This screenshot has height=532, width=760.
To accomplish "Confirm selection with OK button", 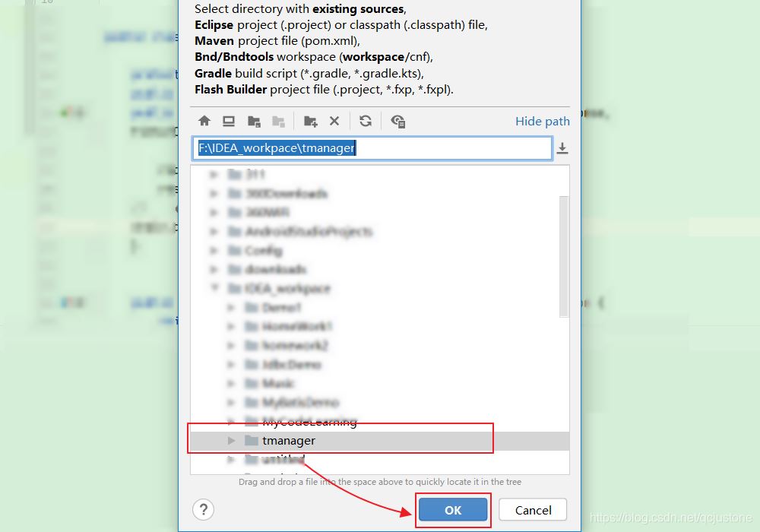I will (453, 510).
